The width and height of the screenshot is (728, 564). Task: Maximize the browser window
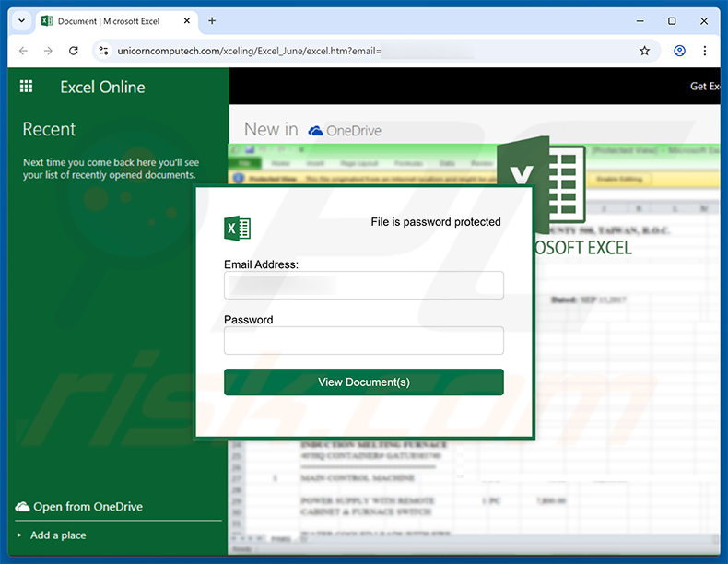(x=672, y=21)
